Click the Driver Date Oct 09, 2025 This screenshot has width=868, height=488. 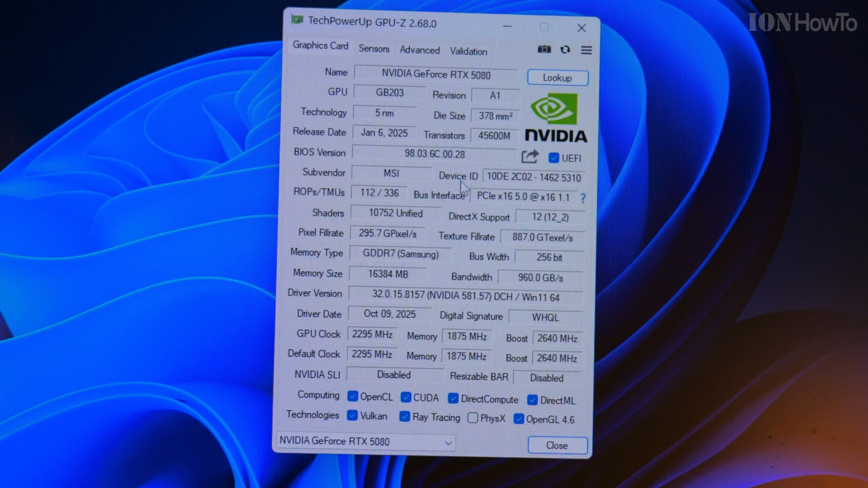click(390, 314)
